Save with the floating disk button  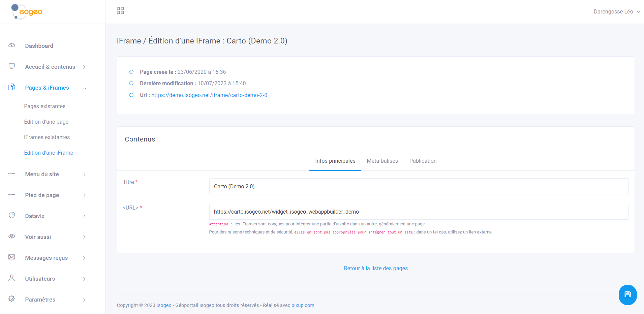click(627, 295)
